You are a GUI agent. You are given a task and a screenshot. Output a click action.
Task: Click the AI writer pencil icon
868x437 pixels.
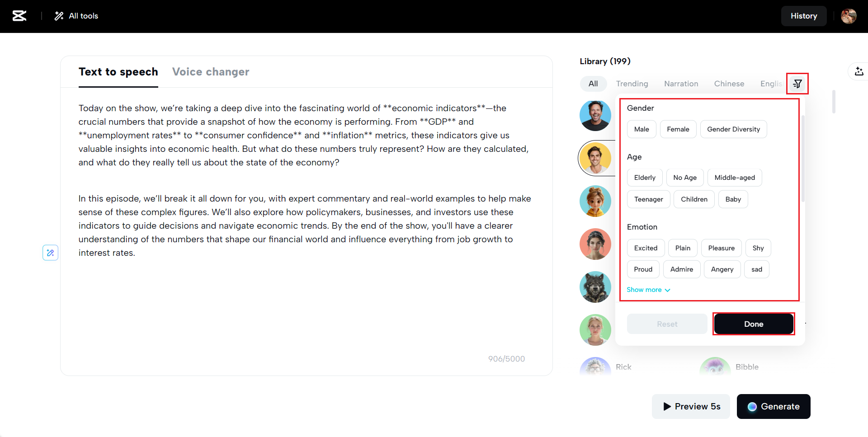50,253
